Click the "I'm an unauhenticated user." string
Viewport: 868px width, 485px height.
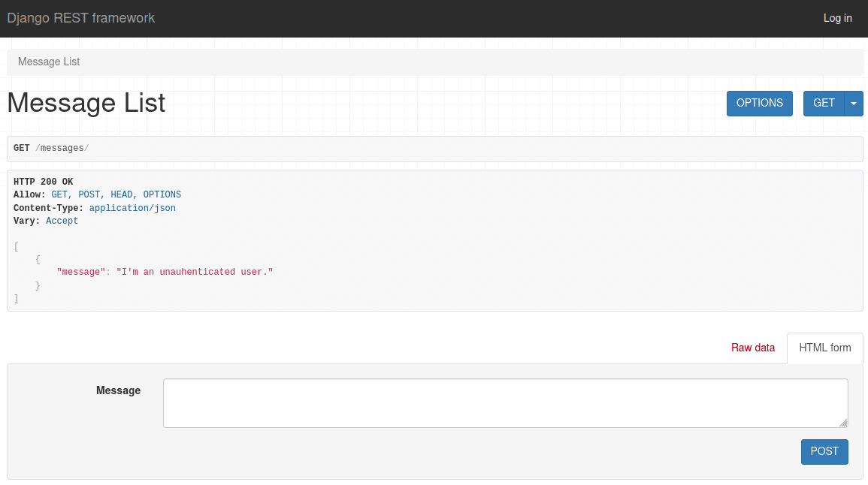[x=195, y=272]
